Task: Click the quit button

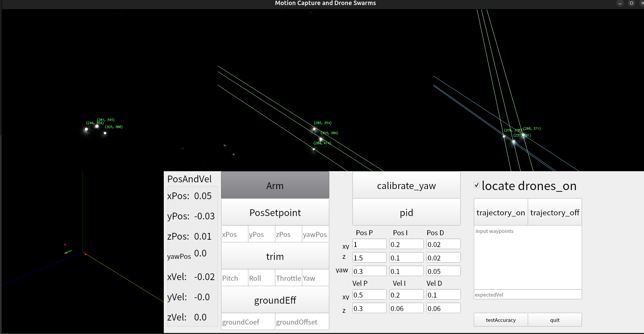Action: click(x=554, y=320)
